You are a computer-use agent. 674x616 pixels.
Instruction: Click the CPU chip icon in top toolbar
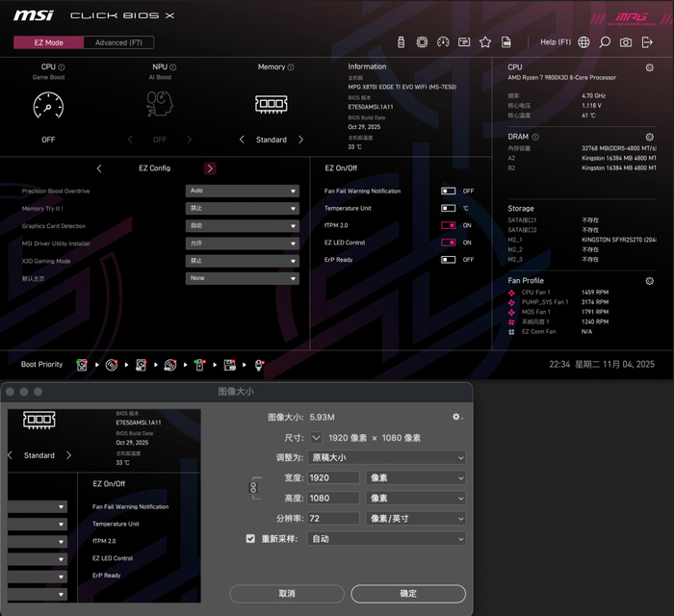[x=422, y=42]
